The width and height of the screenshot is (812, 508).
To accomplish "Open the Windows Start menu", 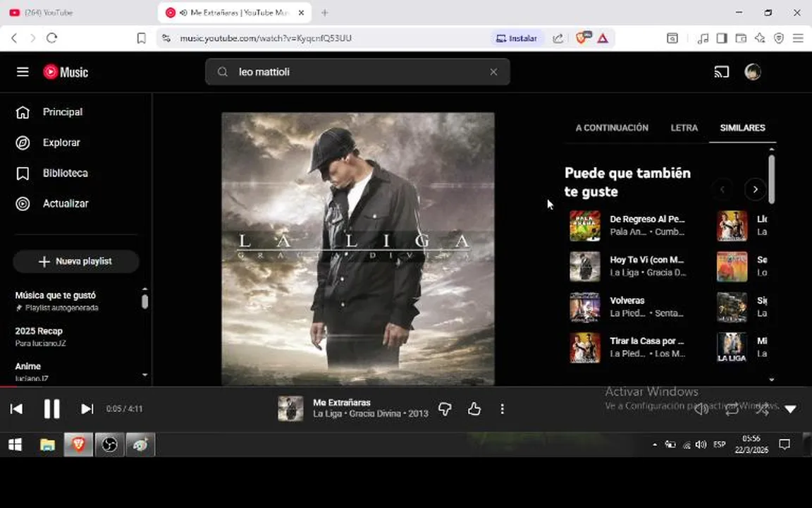I will 15,445.
